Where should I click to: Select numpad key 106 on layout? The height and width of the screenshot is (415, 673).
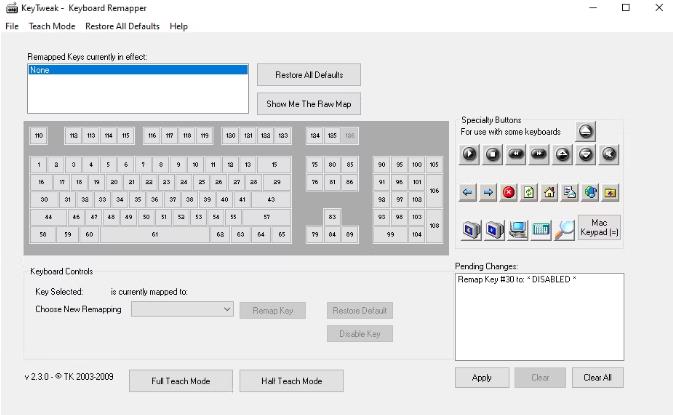click(x=434, y=191)
